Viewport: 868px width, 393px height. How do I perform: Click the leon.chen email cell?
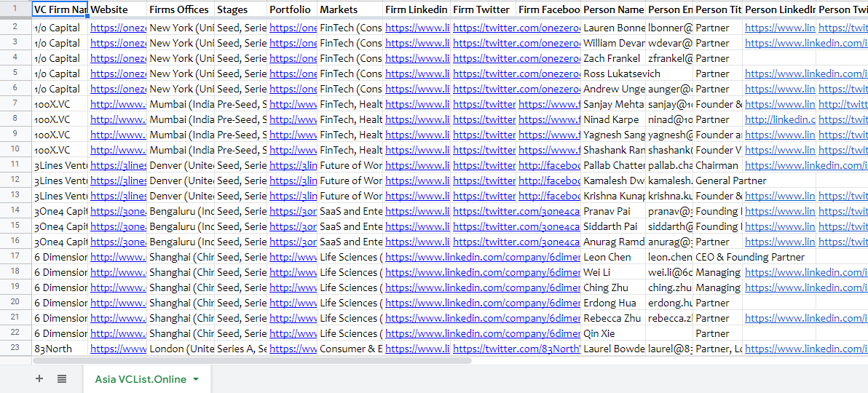(x=669, y=257)
